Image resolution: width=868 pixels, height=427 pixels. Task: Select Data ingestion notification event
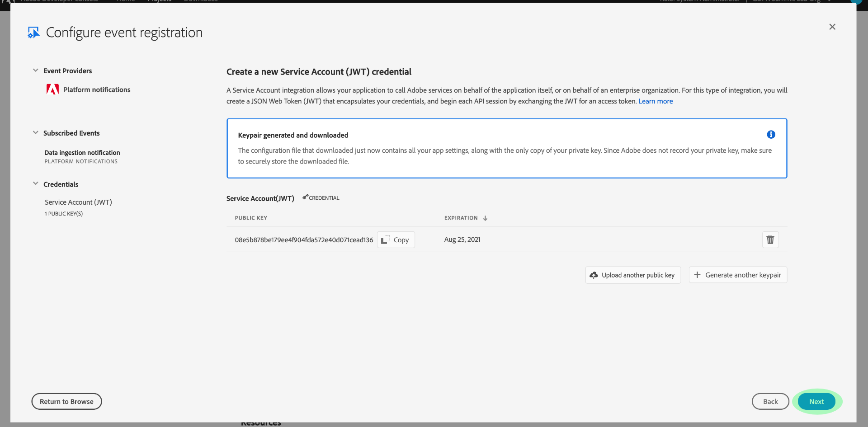[x=82, y=153]
